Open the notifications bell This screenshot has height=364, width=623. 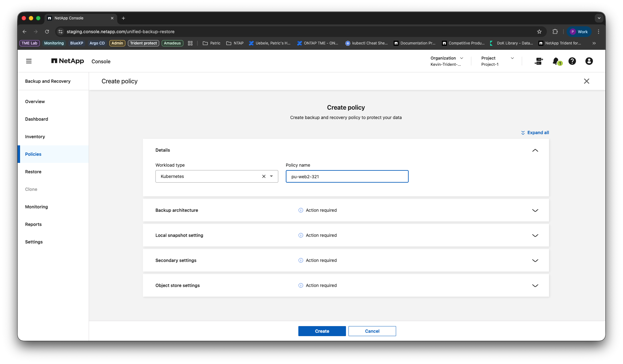(556, 61)
